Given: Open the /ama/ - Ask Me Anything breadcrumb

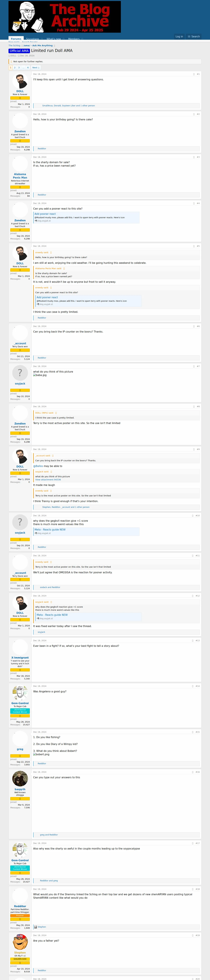Looking at the screenshot, I should tap(38, 46).
